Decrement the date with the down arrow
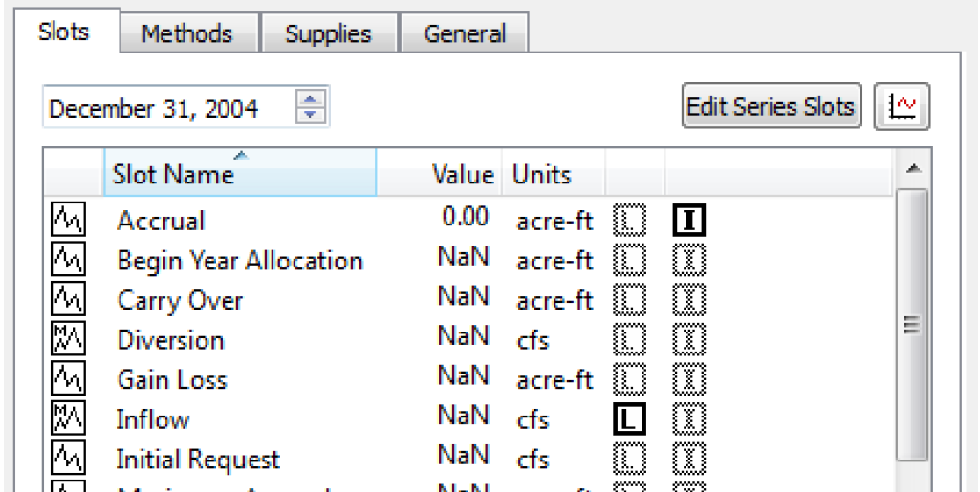This screenshot has width=980, height=492. (x=310, y=116)
